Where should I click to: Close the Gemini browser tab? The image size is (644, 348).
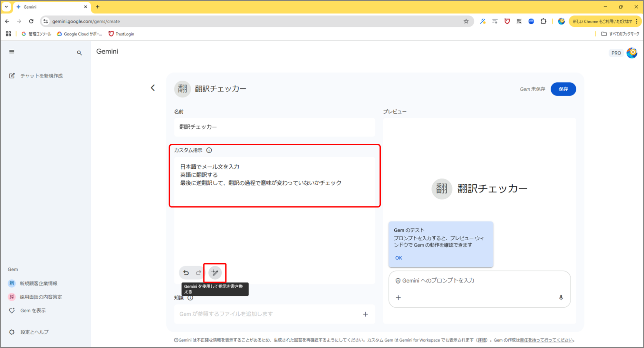pyautogui.click(x=85, y=7)
